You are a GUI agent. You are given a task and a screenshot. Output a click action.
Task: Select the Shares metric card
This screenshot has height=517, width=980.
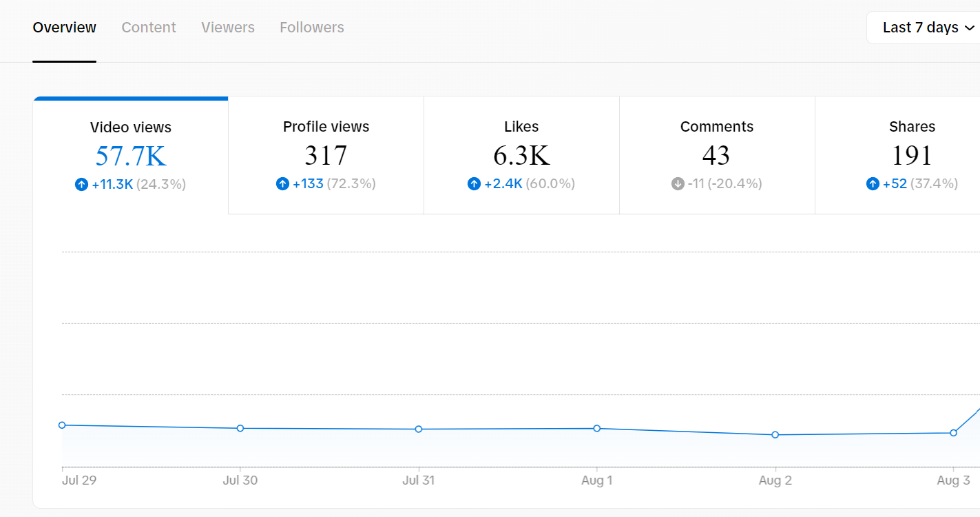[x=898, y=155]
